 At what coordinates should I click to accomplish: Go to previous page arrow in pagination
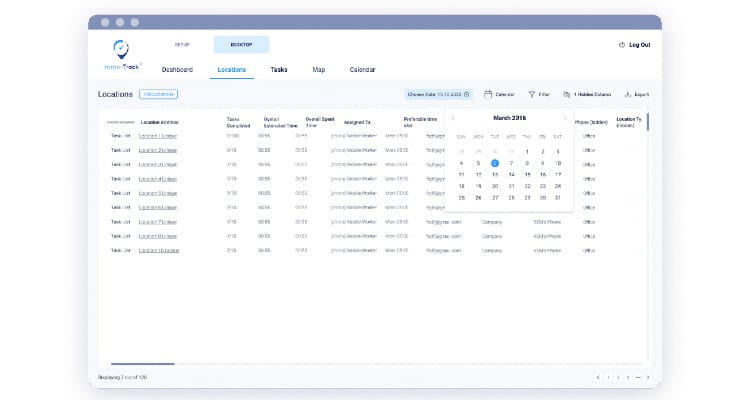coord(598,377)
